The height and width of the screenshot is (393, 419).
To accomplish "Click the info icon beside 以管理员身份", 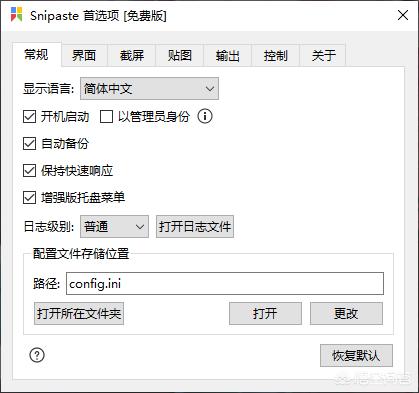I will click(x=205, y=116).
